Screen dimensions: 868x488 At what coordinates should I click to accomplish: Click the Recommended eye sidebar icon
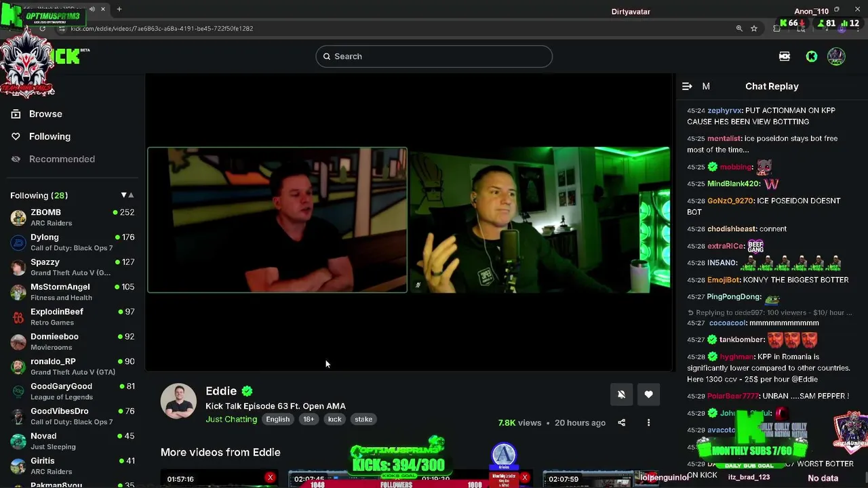(16, 159)
